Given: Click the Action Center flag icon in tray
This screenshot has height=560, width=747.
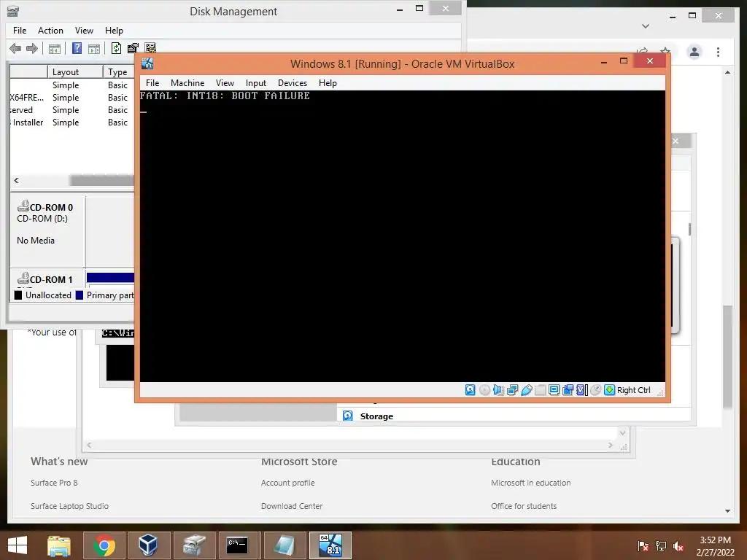Looking at the screenshot, I should coord(643,546).
